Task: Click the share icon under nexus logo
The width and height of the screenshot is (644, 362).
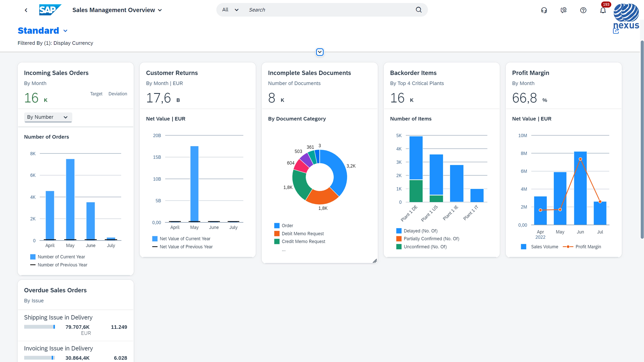Action: (x=616, y=31)
